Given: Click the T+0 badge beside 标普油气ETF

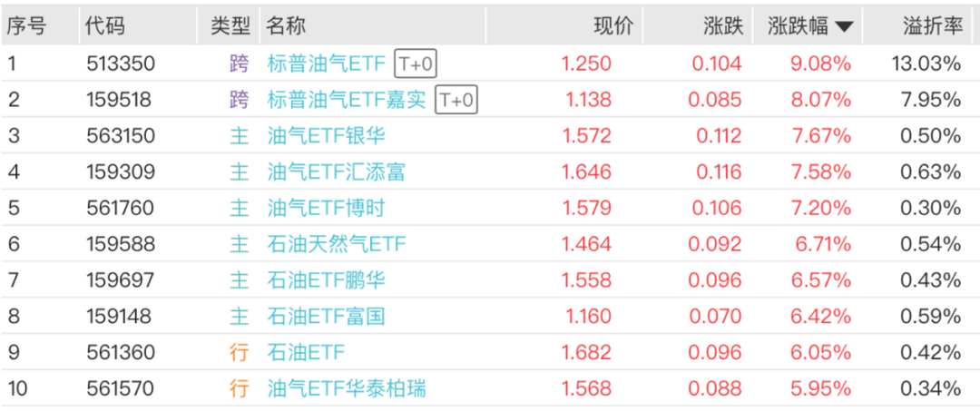Looking at the screenshot, I should [416, 64].
